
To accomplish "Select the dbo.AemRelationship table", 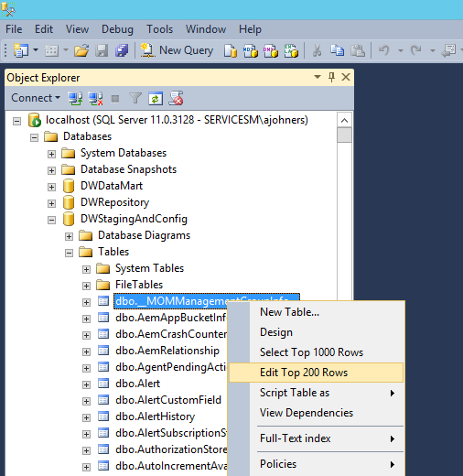I will [167, 351].
